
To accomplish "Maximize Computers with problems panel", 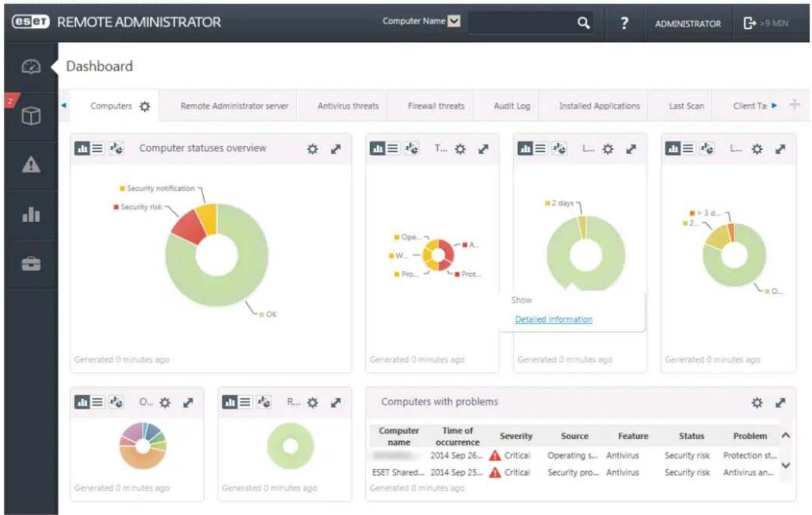I will click(x=780, y=403).
